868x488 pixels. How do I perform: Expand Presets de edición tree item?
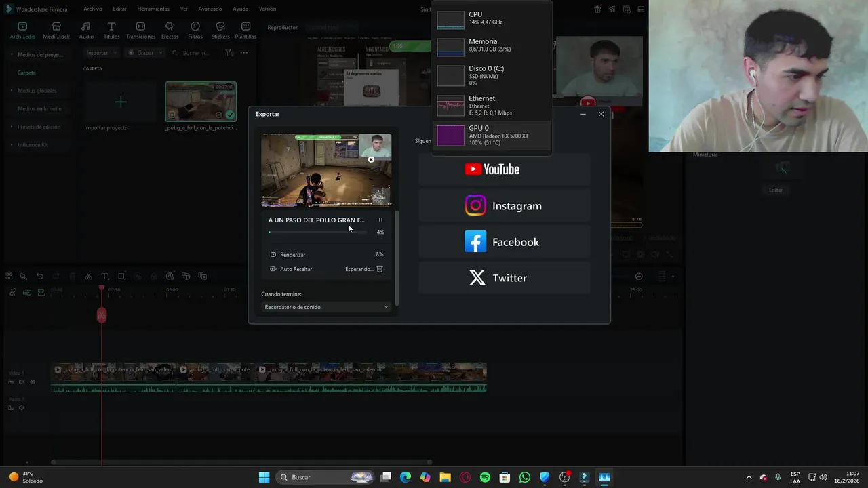12,127
